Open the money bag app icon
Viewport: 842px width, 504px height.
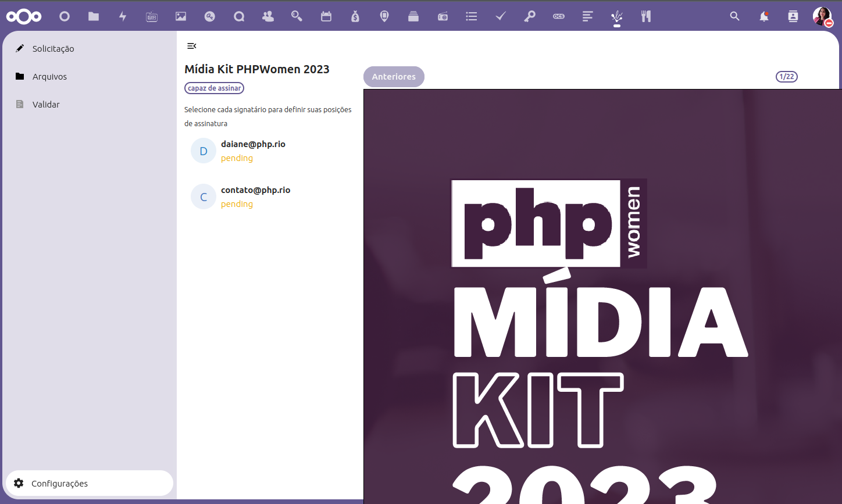coord(355,16)
